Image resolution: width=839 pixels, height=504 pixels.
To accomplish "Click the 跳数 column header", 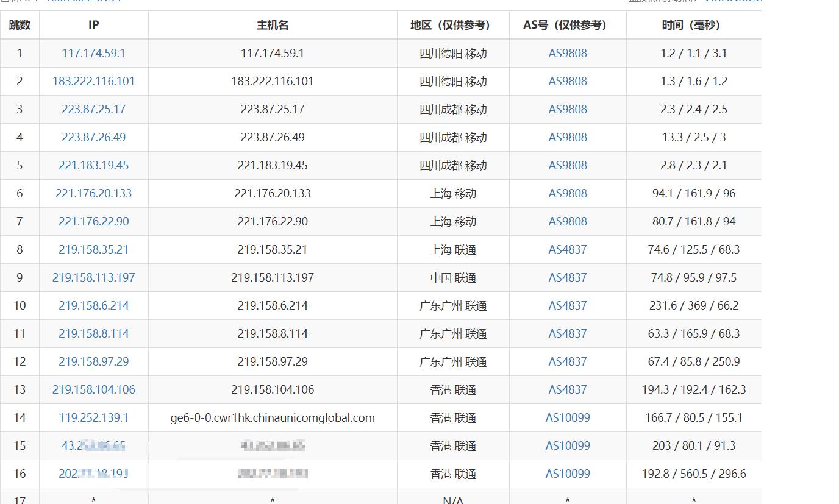I will click(20, 25).
